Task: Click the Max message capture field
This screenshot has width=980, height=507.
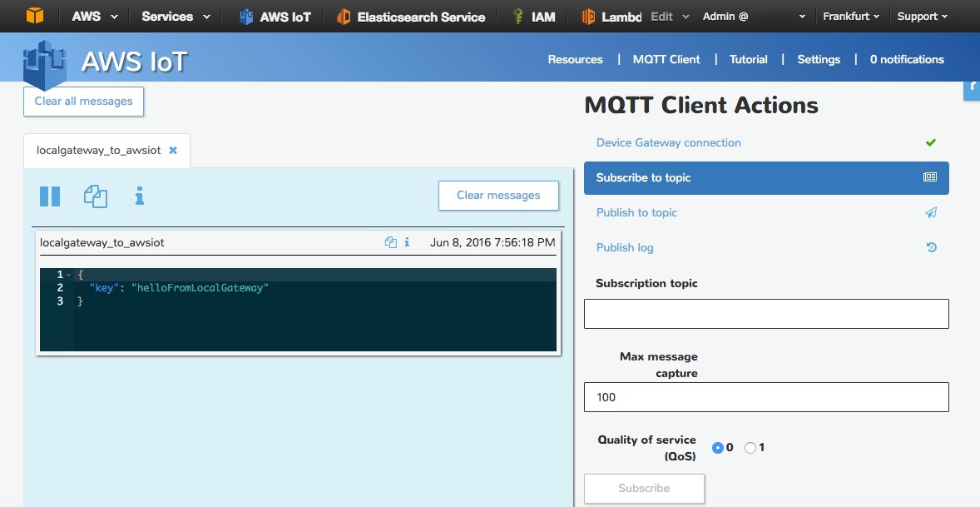Action: [x=766, y=397]
